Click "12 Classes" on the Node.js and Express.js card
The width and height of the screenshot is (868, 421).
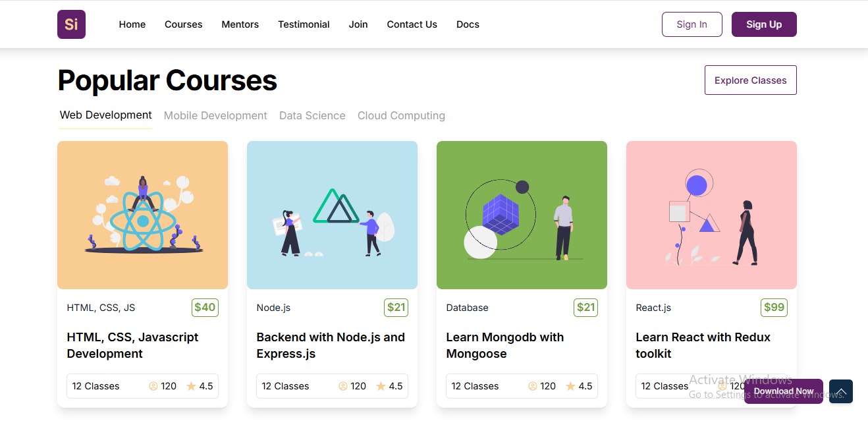click(x=286, y=386)
